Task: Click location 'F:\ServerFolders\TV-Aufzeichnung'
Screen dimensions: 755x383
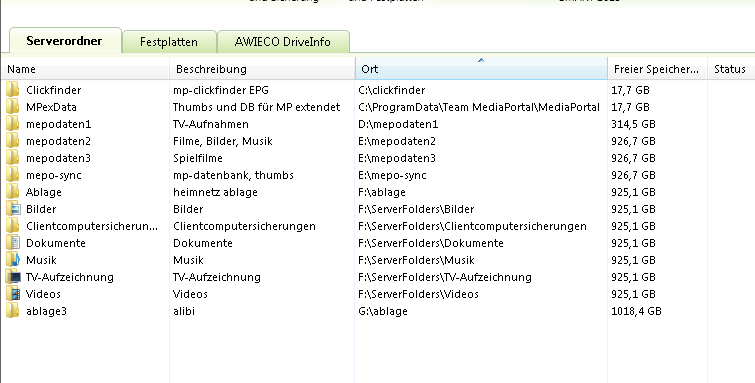Action: point(445,277)
